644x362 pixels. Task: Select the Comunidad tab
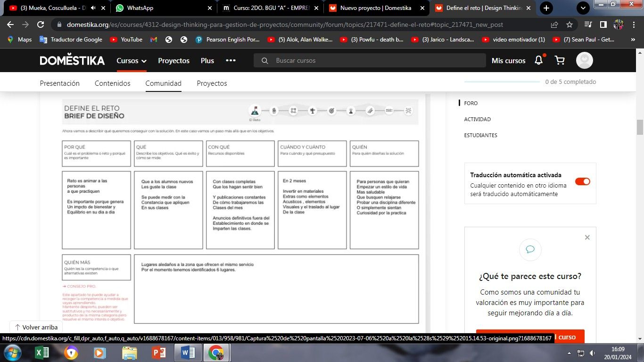(x=164, y=83)
